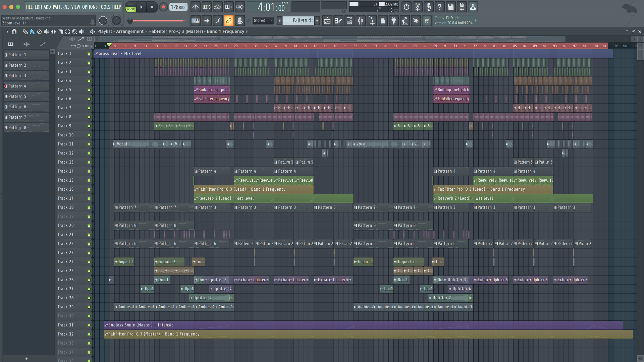Viewport: 644px width, 362px height.
Task: Click the export download icon
Action: click(473, 7)
